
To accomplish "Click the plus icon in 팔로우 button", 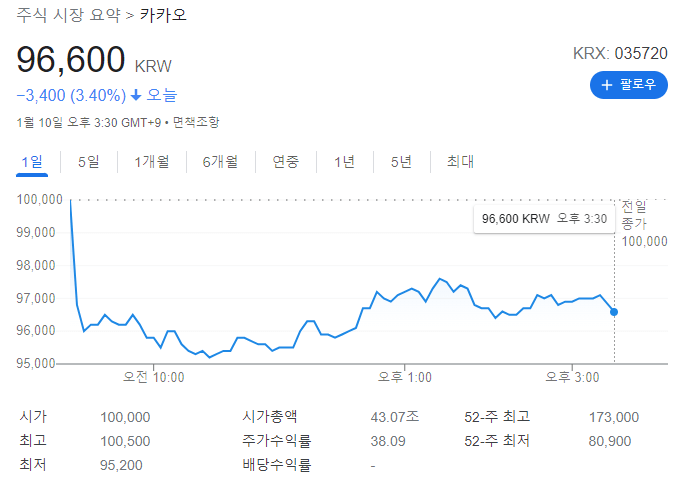I will tap(606, 85).
